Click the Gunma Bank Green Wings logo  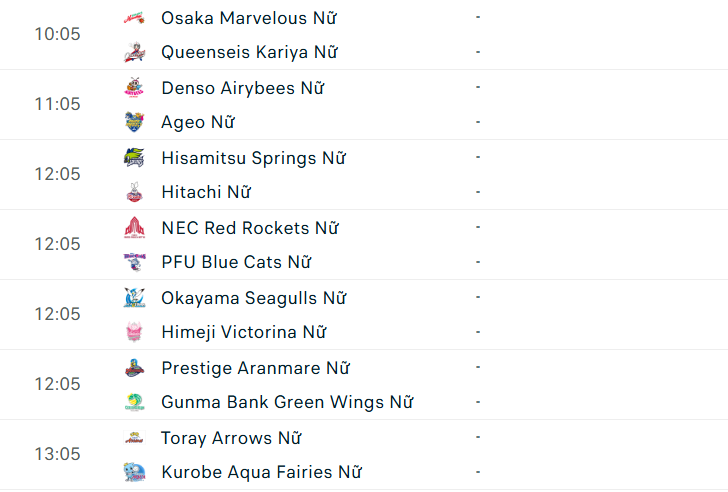coord(134,402)
